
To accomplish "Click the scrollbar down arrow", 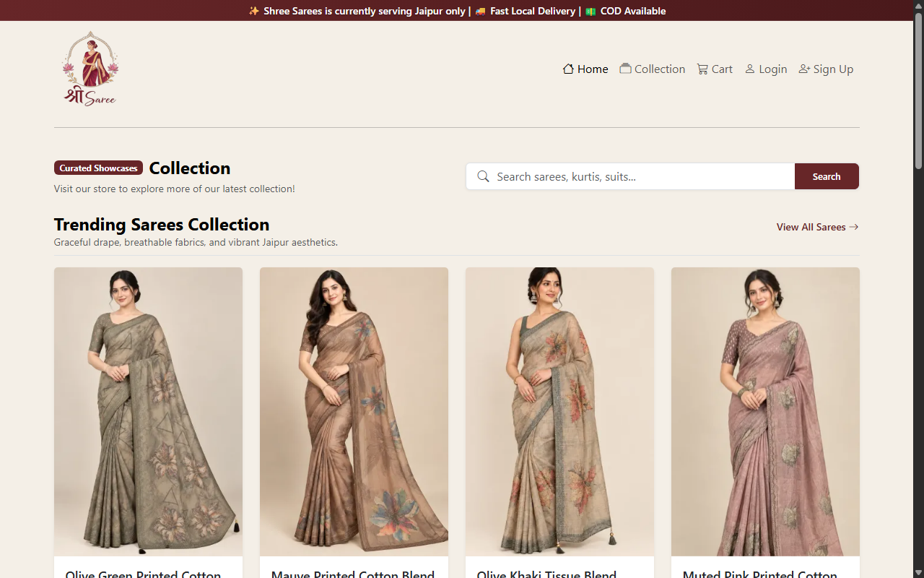I will point(918,572).
